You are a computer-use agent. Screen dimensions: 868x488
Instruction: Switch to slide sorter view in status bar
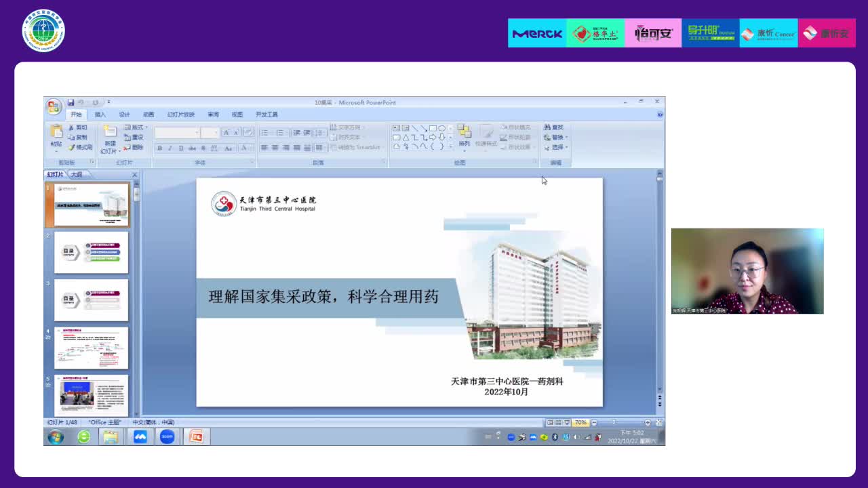[559, 422]
